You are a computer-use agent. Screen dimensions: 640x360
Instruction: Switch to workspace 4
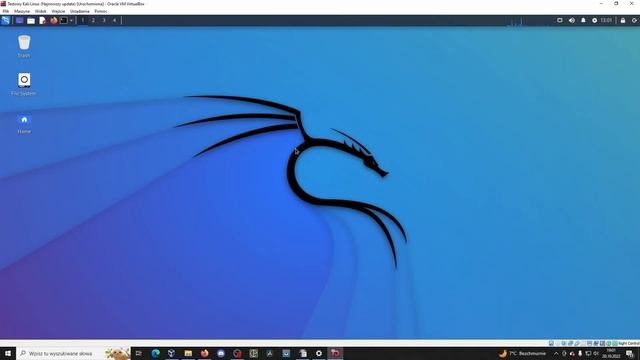(114, 20)
